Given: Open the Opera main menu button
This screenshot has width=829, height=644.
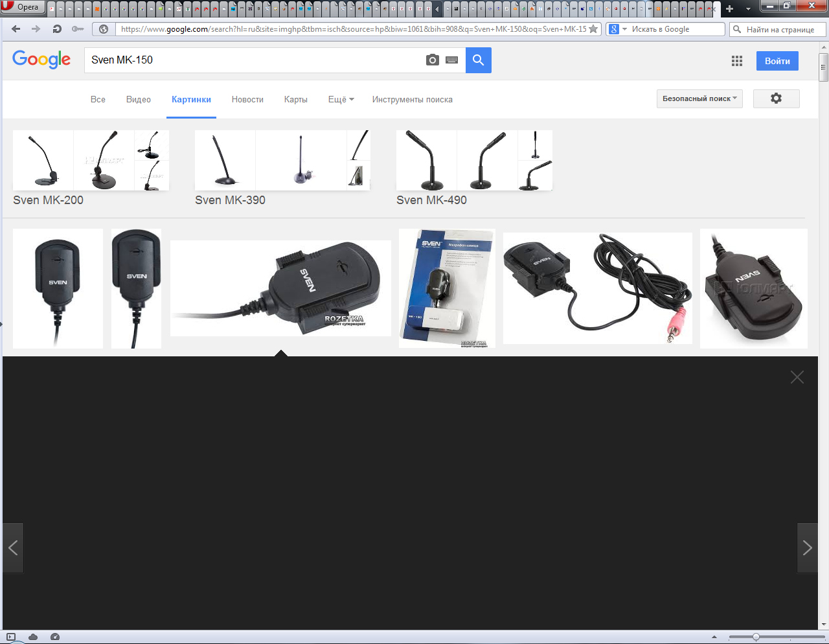Looking at the screenshot, I should 23,7.
